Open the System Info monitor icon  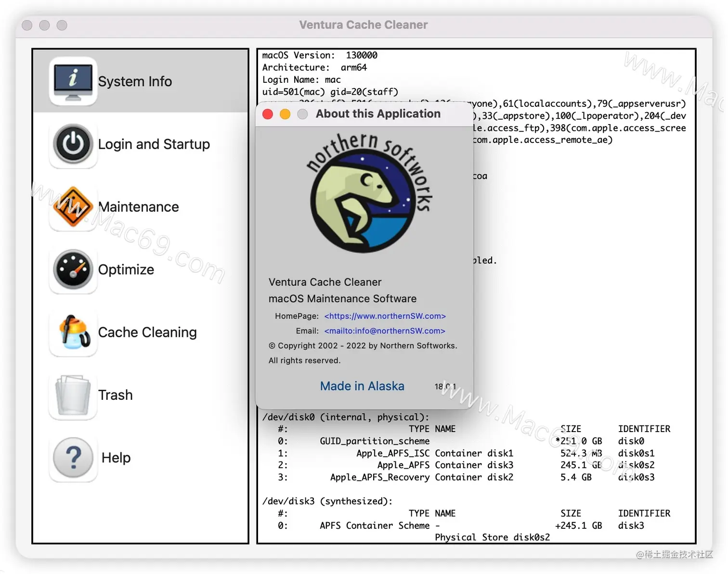(x=73, y=81)
